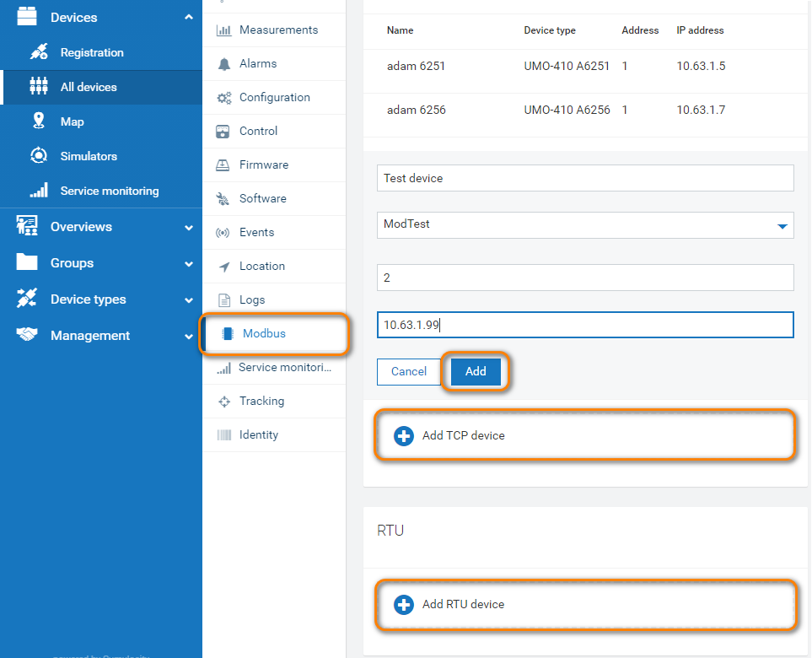This screenshot has height=658, width=812.
Task: Click the Identity barcode icon
Action: click(x=224, y=434)
